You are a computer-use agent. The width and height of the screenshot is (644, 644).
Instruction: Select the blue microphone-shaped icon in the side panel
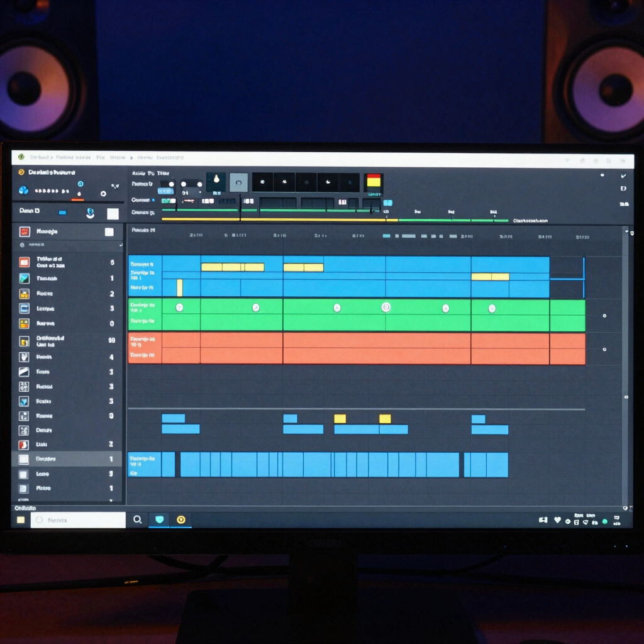click(x=91, y=213)
